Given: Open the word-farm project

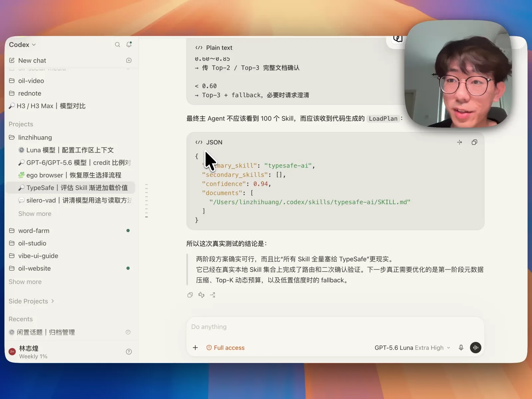Looking at the screenshot, I should tap(70, 231).
